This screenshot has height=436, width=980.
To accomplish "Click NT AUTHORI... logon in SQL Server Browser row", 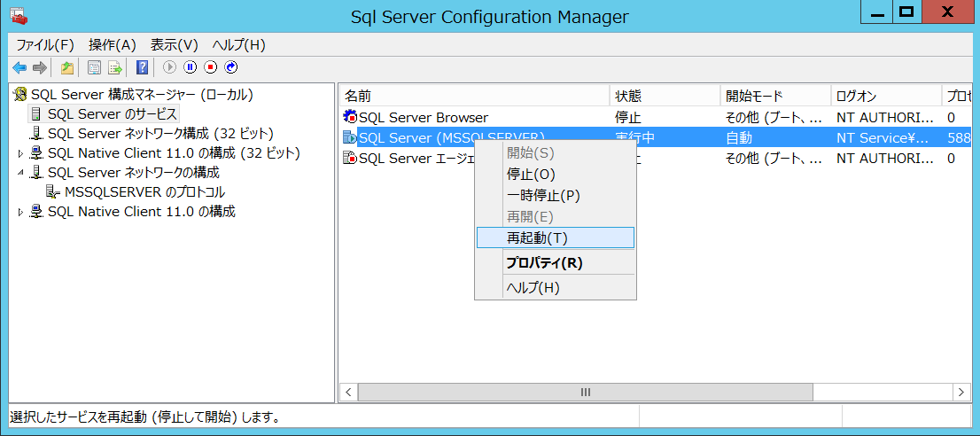I will [885, 117].
